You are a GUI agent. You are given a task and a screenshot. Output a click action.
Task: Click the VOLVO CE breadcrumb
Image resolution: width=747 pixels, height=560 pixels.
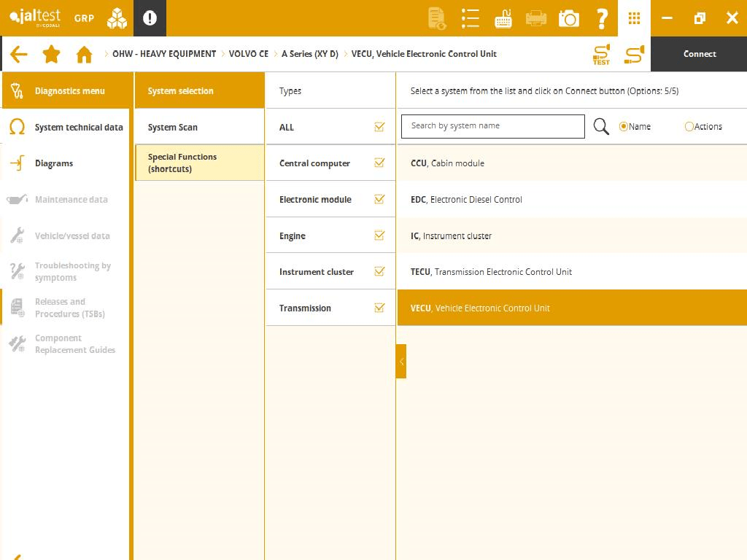[248, 54]
